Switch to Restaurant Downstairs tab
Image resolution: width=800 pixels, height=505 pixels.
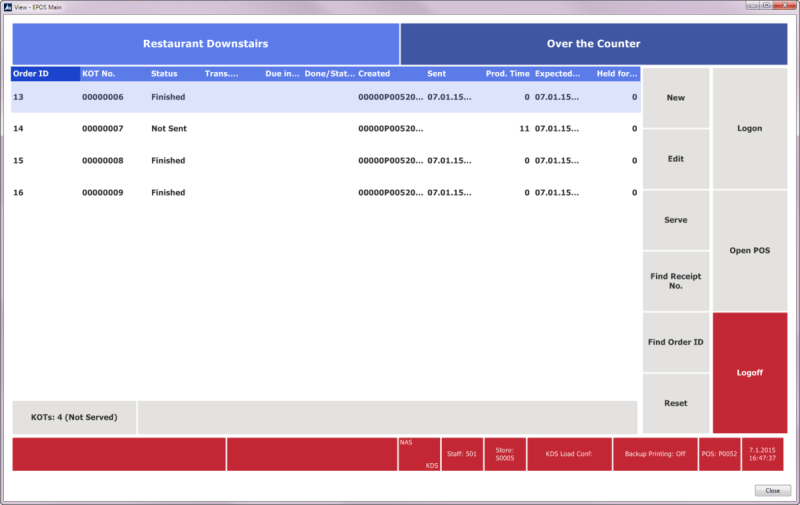click(x=205, y=44)
